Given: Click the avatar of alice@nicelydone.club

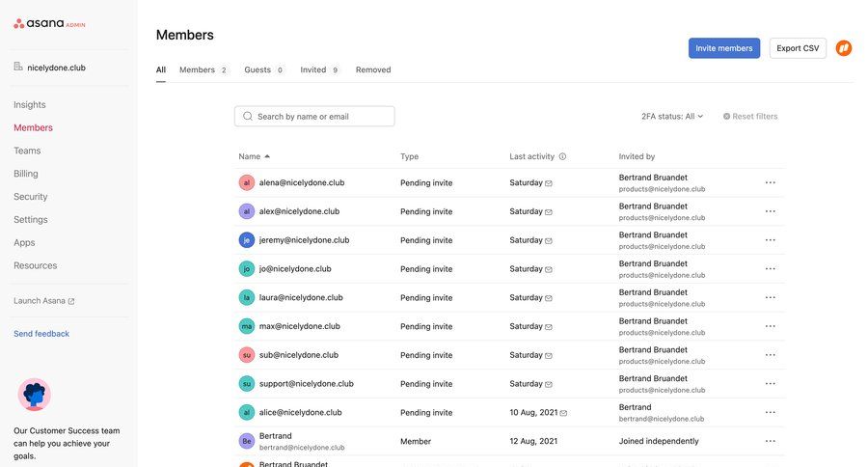Looking at the screenshot, I should point(246,412).
